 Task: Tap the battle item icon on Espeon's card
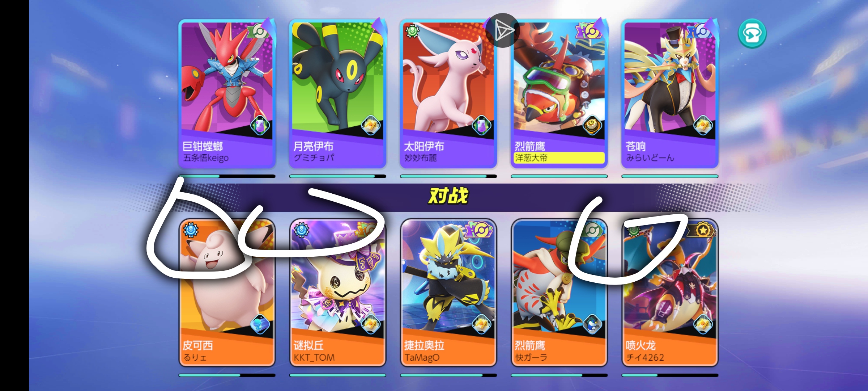(481, 126)
